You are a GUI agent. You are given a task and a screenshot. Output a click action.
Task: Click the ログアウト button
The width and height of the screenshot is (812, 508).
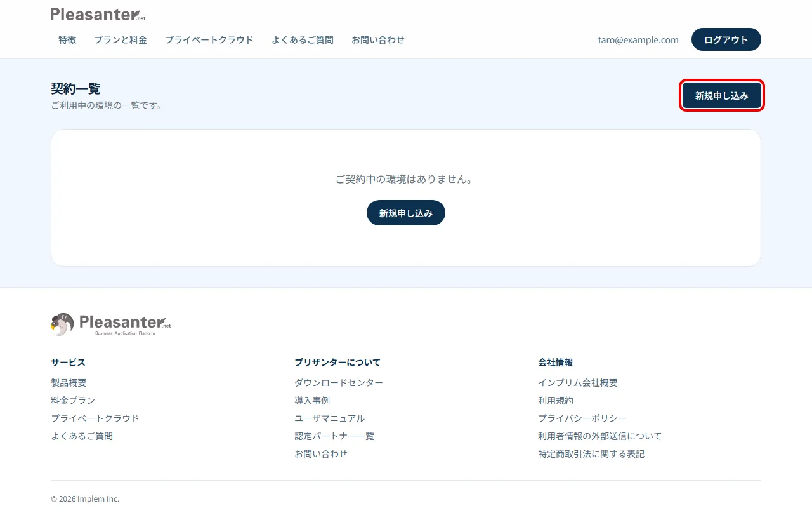pos(726,39)
